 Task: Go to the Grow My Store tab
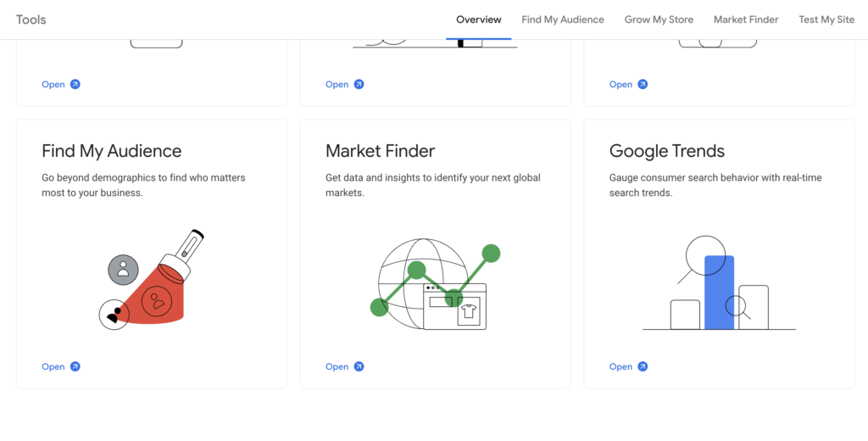tap(659, 20)
